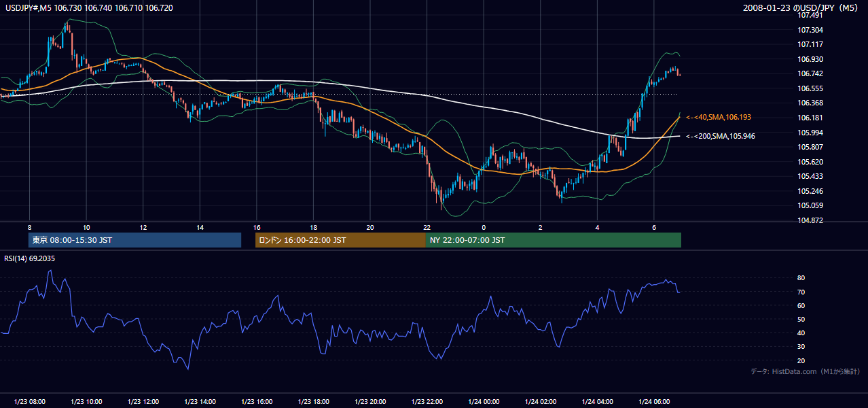Click the 106.181 price axis label

[x=810, y=118]
